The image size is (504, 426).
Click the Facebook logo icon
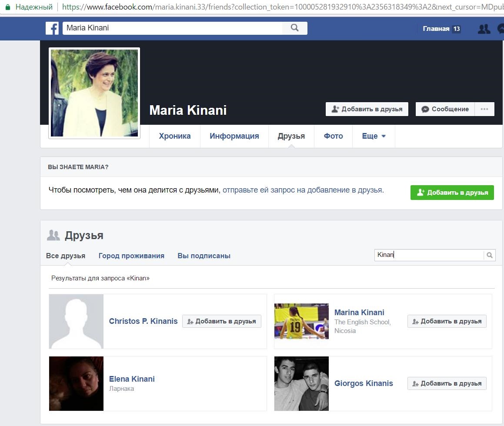[x=52, y=28]
